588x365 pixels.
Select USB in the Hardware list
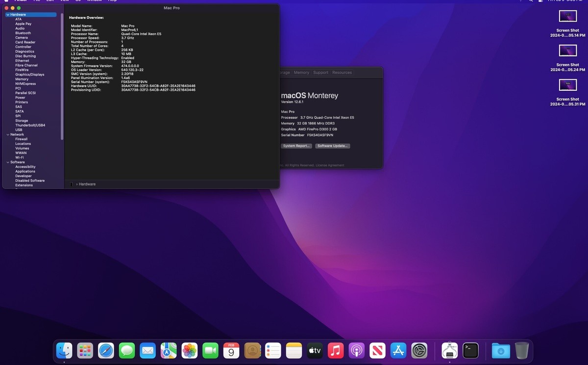19,130
